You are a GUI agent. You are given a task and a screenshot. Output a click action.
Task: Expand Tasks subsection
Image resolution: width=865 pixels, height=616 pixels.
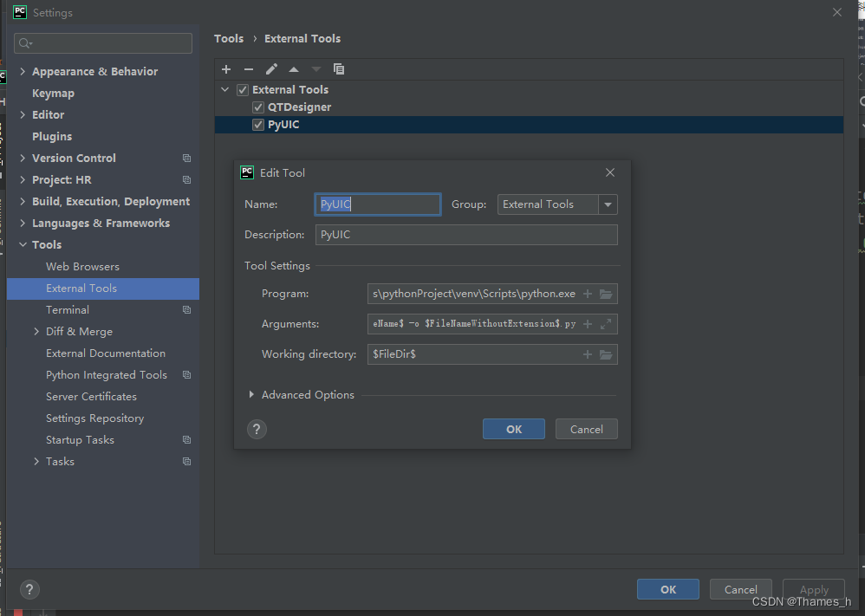pos(36,462)
